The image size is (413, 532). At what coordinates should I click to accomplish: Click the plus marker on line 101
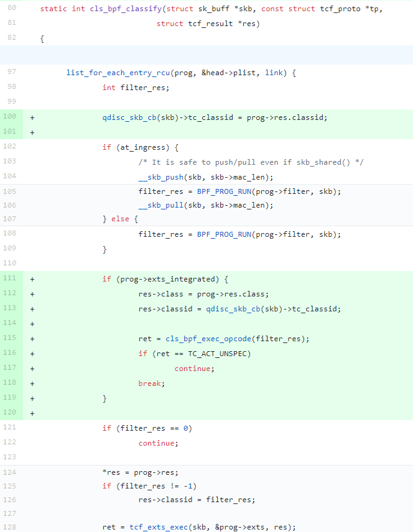(x=32, y=132)
